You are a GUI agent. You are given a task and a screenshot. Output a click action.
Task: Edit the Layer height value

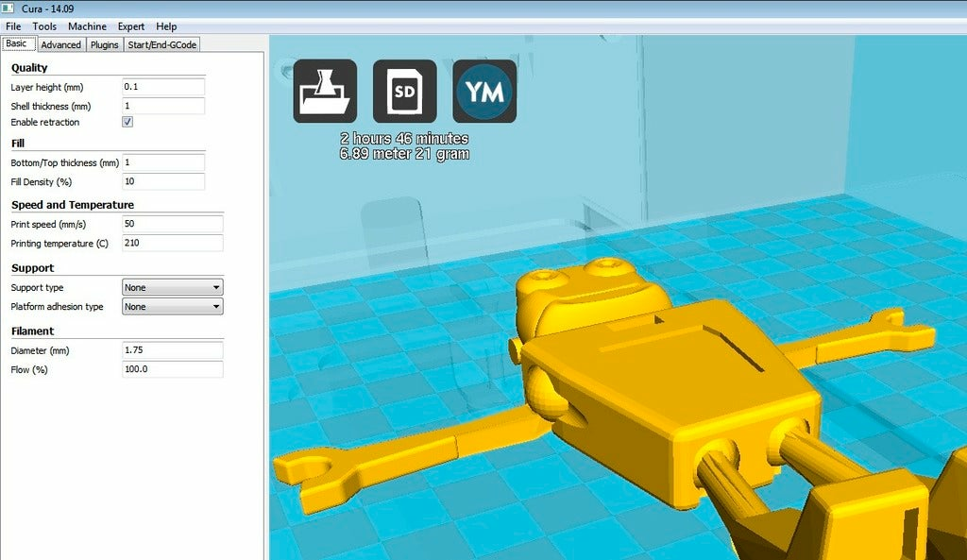(x=161, y=86)
